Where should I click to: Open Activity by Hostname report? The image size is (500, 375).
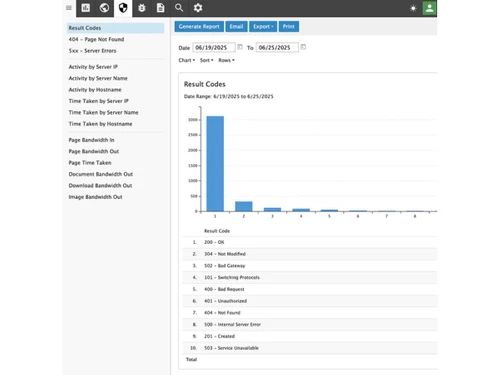pos(95,90)
